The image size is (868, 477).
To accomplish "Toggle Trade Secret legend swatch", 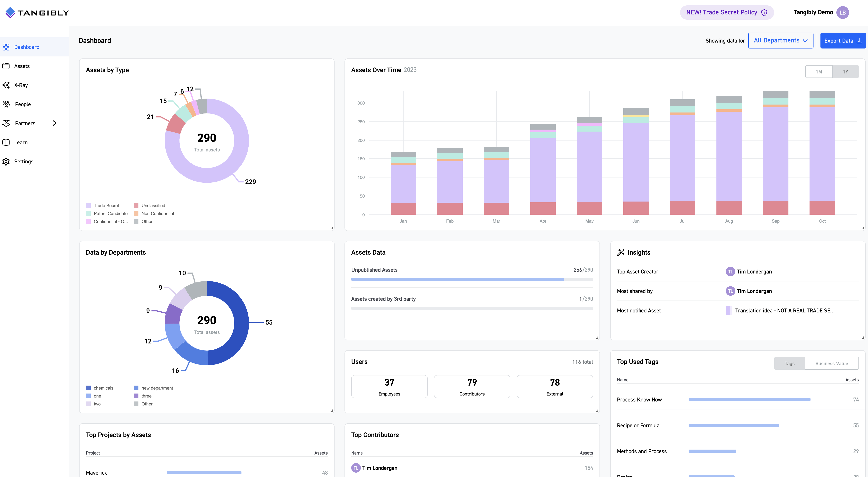I will click(x=88, y=206).
